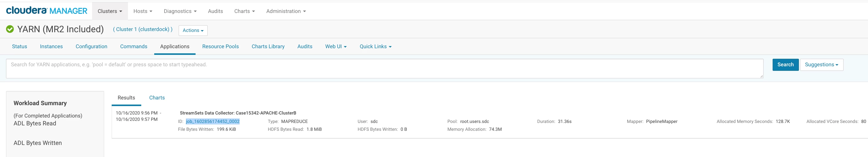Click ADL Bytes Read in Workload Summary
868x157 pixels.
pyautogui.click(x=35, y=123)
